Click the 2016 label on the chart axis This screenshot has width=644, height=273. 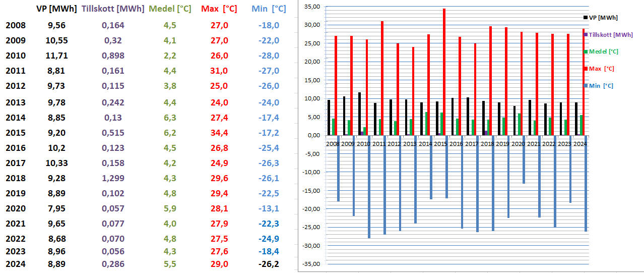[x=457, y=144]
